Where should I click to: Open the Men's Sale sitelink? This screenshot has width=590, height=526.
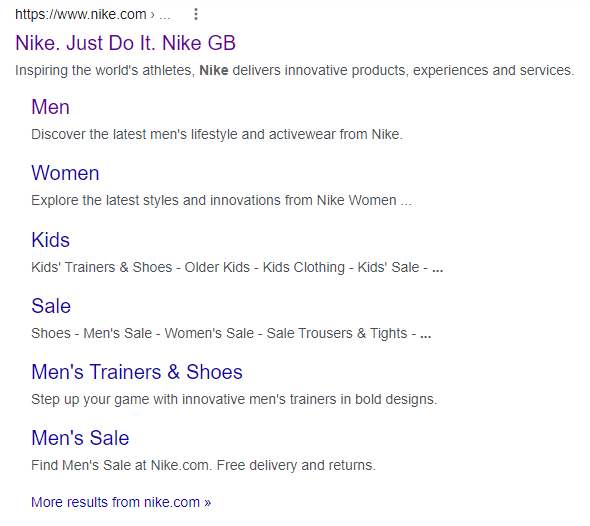(x=80, y=438)
